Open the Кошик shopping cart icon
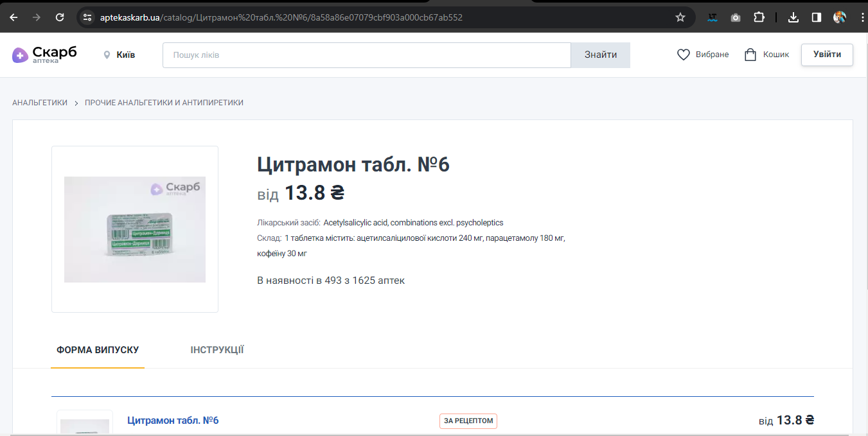Image resolution: width=868 pixels, height=436 pixels. coord(749,55)
